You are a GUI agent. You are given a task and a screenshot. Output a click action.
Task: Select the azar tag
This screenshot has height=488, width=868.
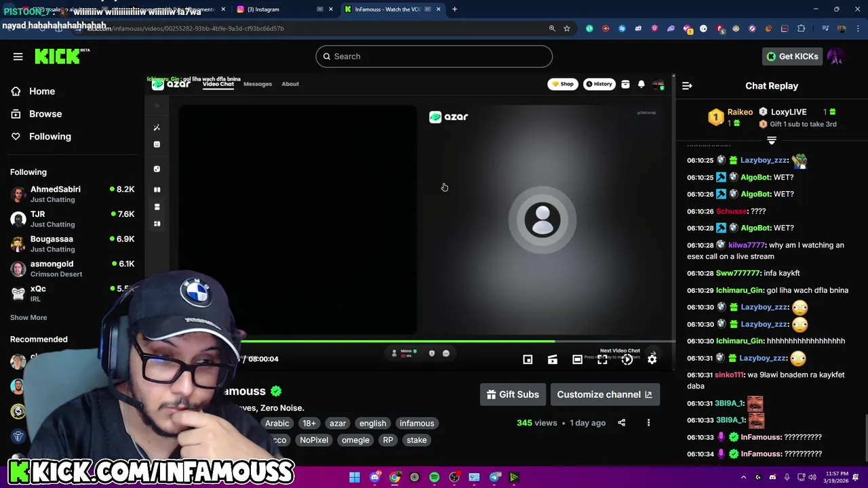[x=338, y=423]
